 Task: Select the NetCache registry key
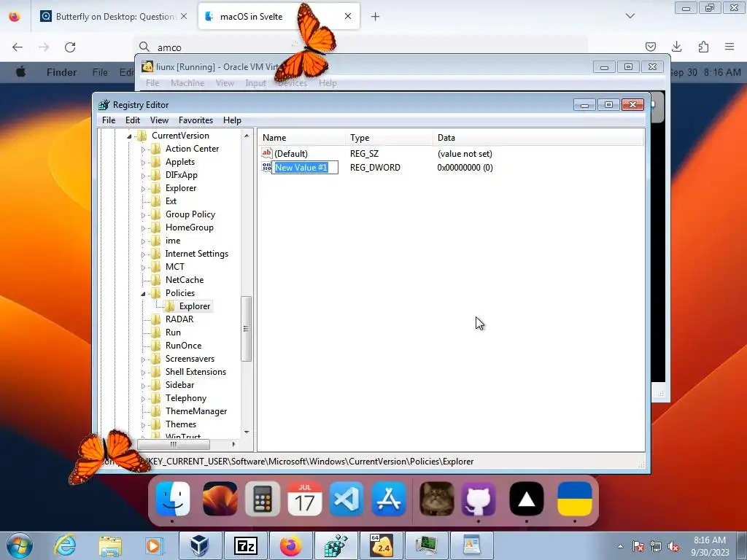click(x=185, y=280)
